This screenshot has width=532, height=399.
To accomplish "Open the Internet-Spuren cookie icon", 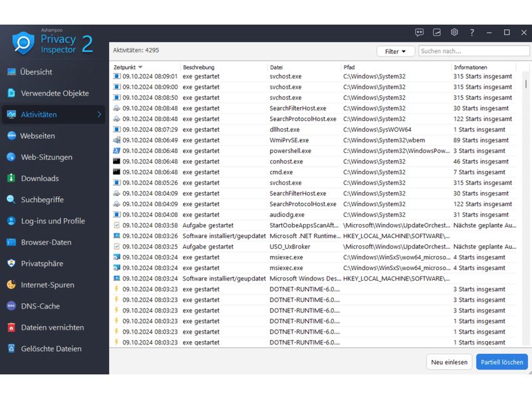I will 11,285.
